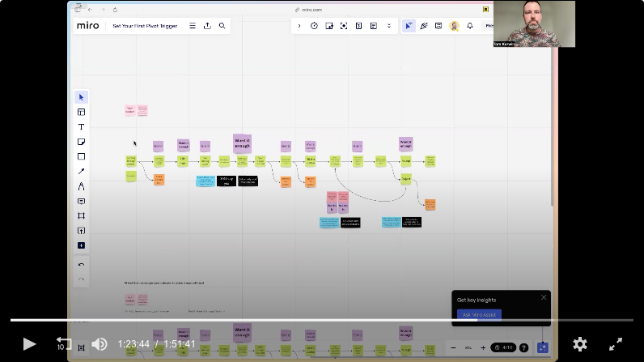Click the focus frame tool icon
Image resolution: width=644 pixels, height=362 pixels.
click(344, 26)
